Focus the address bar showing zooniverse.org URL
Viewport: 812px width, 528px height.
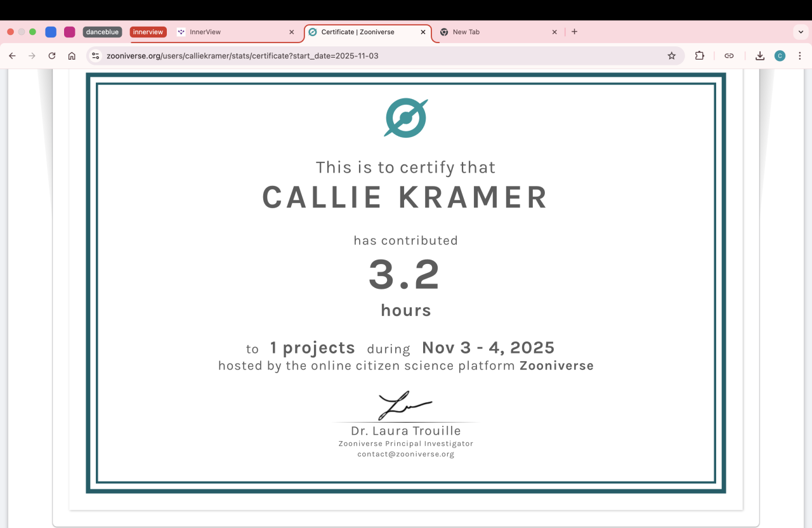point(384,56)
